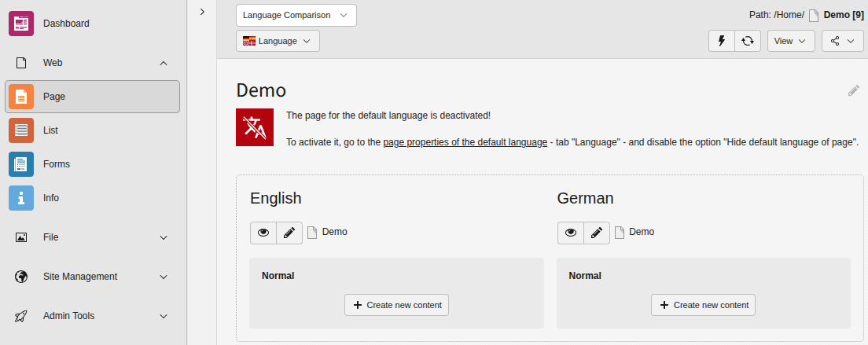This screenshot has width=868, height=345.
Task: Click the page icon in the Path breadcrumb
Action: pyautogui.click(x=814, y=16)
